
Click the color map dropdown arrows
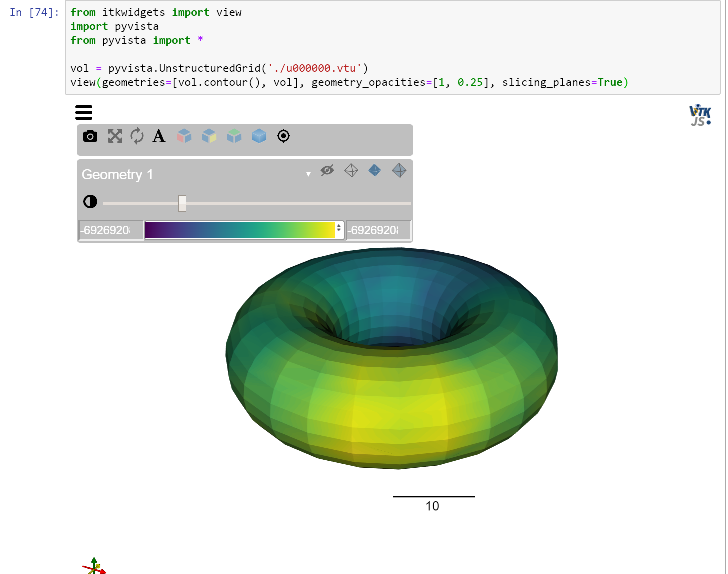pos(339,228)
